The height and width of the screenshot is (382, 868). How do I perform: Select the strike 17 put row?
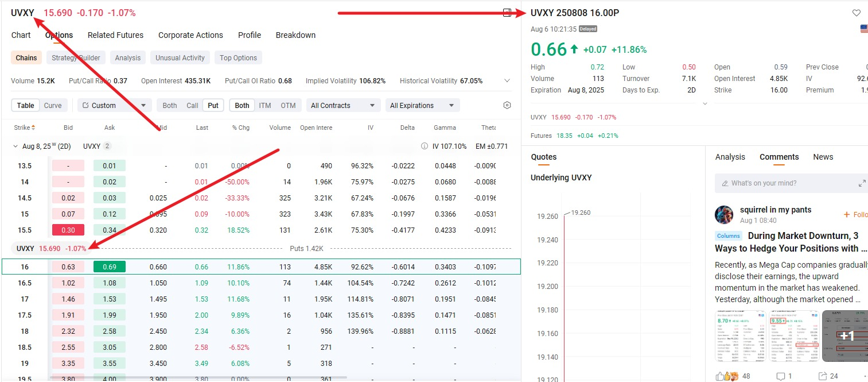[261, 299]
